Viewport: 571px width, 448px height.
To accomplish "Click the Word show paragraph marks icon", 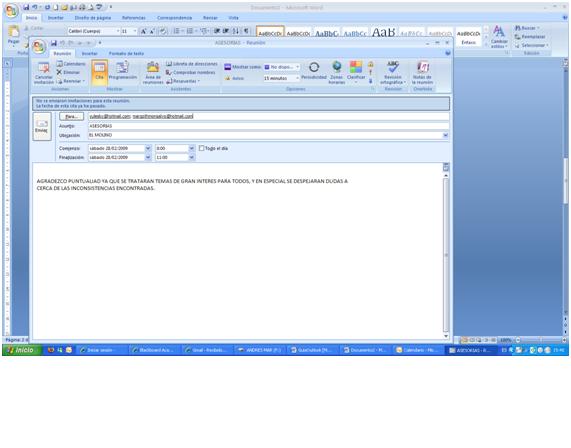I will coord(247,31).
